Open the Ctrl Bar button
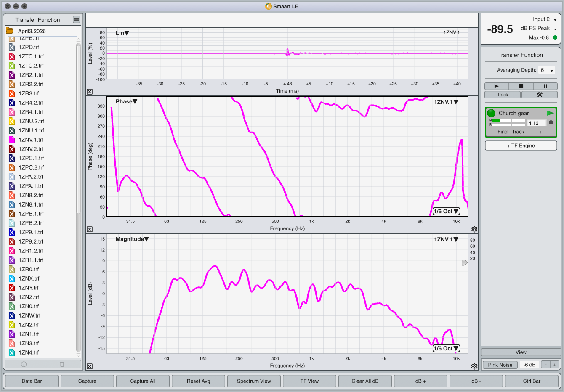Image resolution: width=564 pixels, height=392 pixels. pos(532,381)
